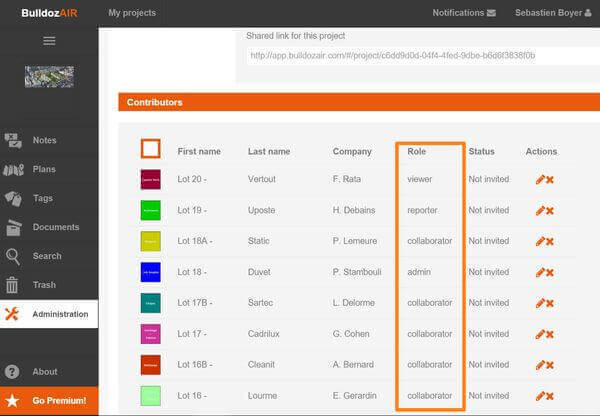Click the magenta swatch for Lot 17
This screenshot has height=416, width=600.
pos(151,334)
